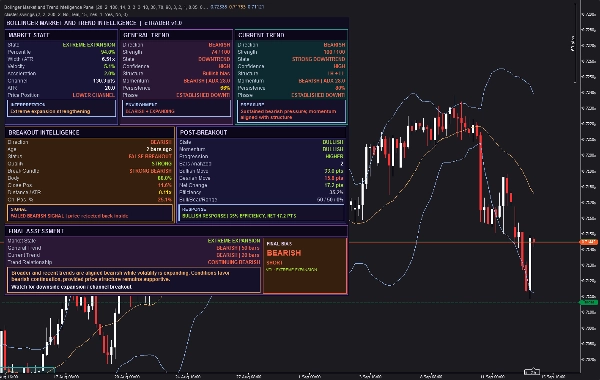Click the HIGHER progression value in Post-Breakout
This screenshot has width=600, height=380.
[334, 156]
